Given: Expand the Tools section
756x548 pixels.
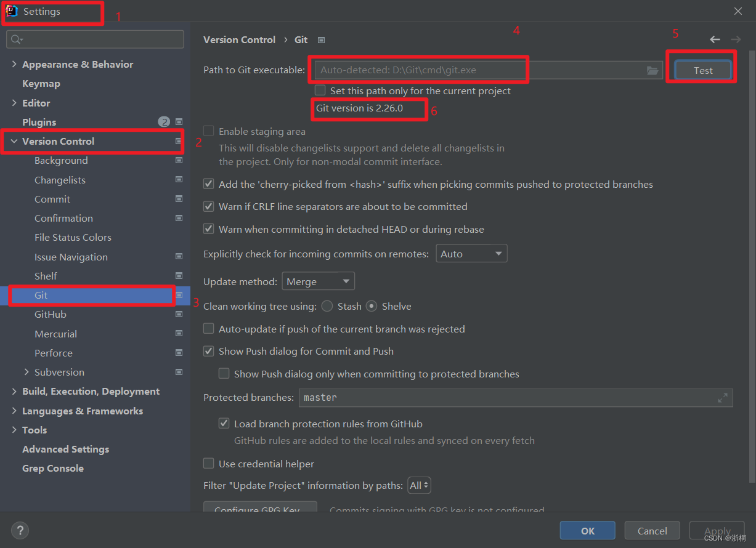Looking at the screenshot, I should (x=14, y=430).
